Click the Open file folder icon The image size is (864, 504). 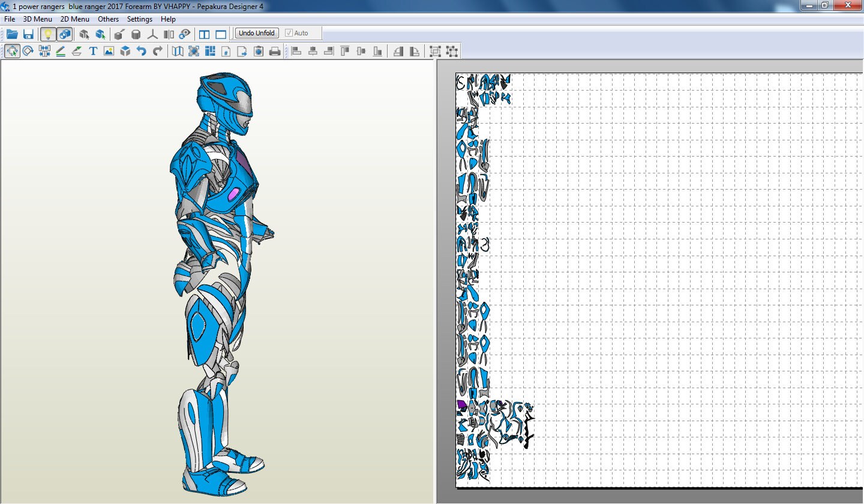[x=12, y=34]
